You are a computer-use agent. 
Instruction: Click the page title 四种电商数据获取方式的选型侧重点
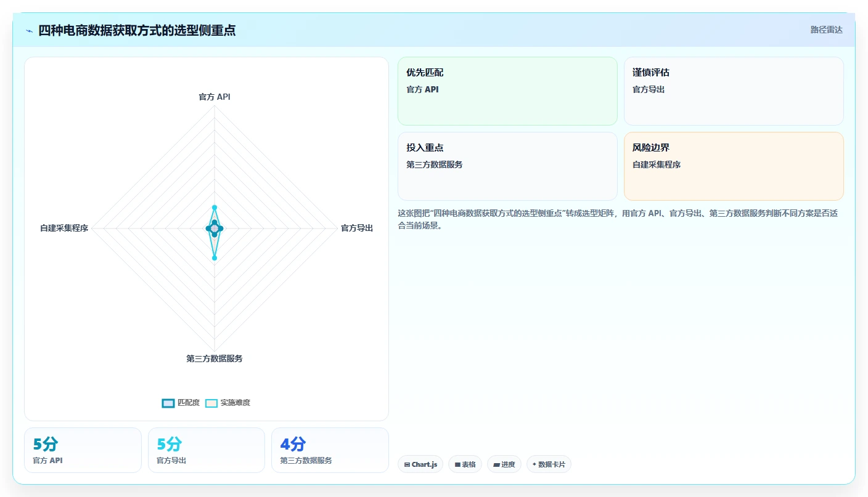(x=137, y=30)
